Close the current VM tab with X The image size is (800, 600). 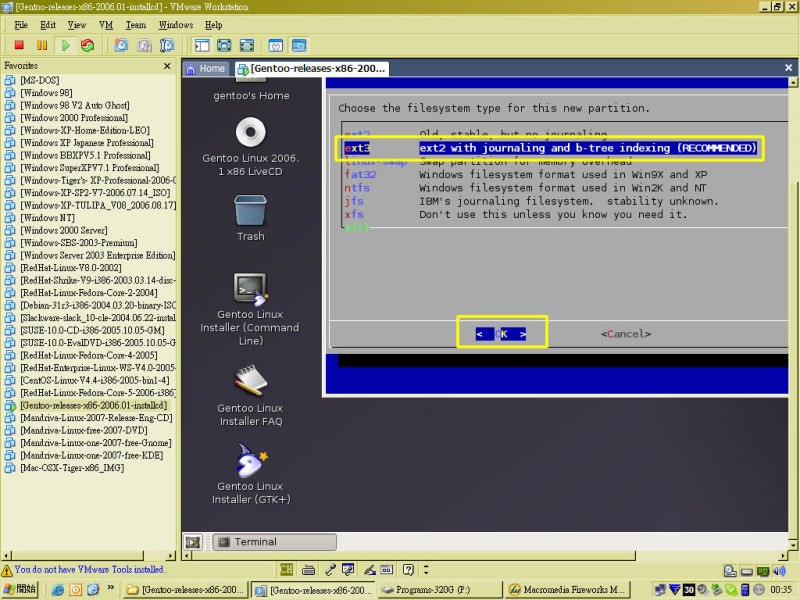pos(788,67)
